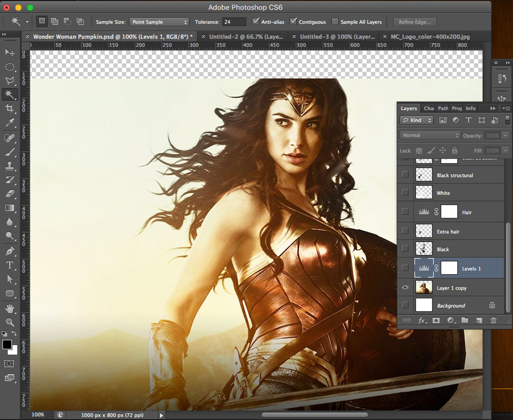Click the Refine Edge button
This screenshot has width=513, height=420.
(x=415, y=22)
